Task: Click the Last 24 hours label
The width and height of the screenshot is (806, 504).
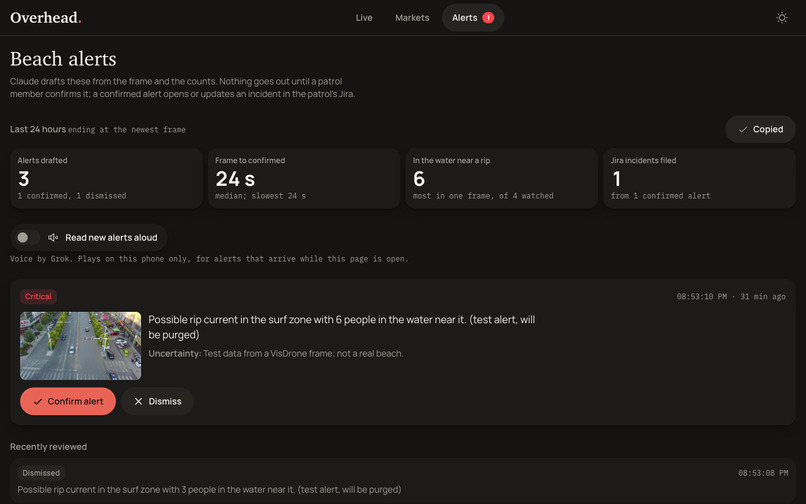Action: [38, 129]
